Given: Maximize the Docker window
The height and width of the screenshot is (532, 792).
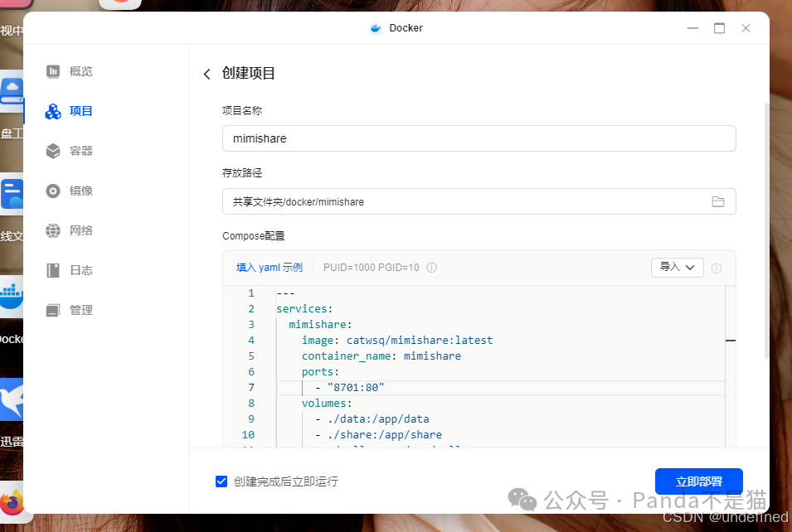Looking at the screenshot, I should pyautogui.click(x=719, y=28).
